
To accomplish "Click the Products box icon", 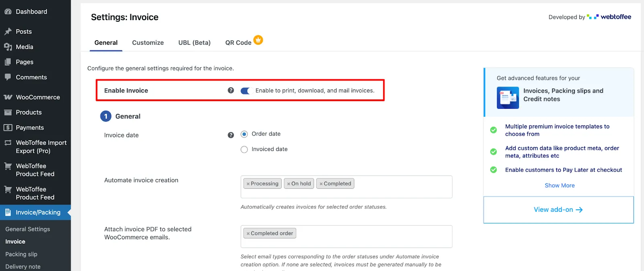I will [8, 112].
